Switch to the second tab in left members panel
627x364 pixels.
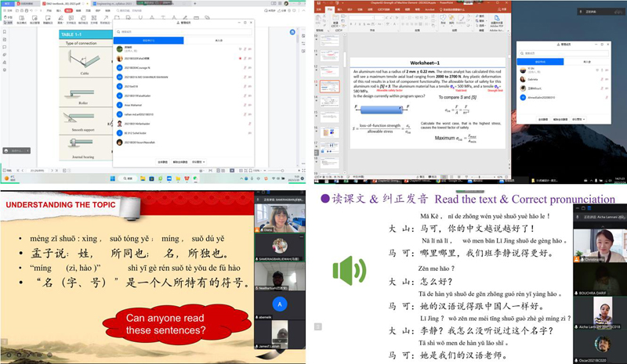click(x=218, y=40)
